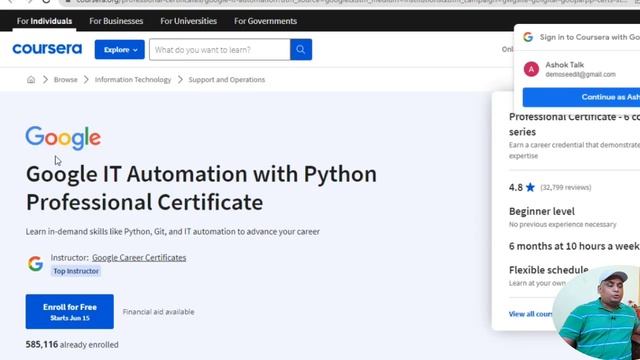Viewport: 640px width, 360px height.
Task: Select the For Universities tab
Action: (188, 21)
